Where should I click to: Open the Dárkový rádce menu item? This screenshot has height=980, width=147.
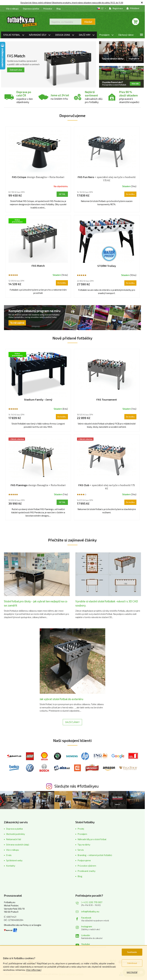[x=126, y=35]
